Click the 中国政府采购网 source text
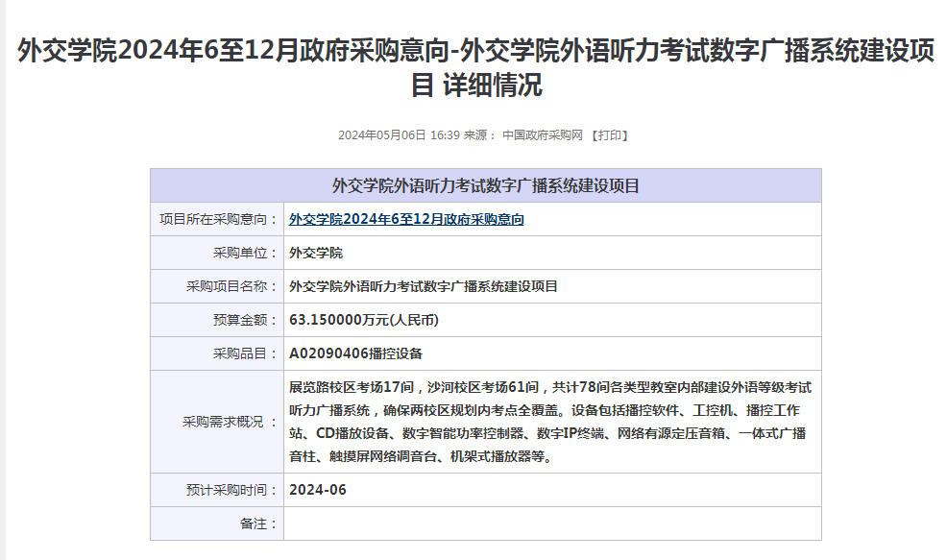The height and width of the screenshot is (560, 947). point(543,135)
